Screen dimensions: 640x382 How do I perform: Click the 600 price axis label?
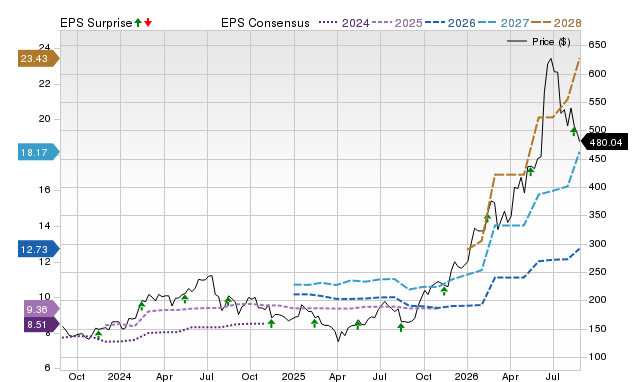point(597,74)
